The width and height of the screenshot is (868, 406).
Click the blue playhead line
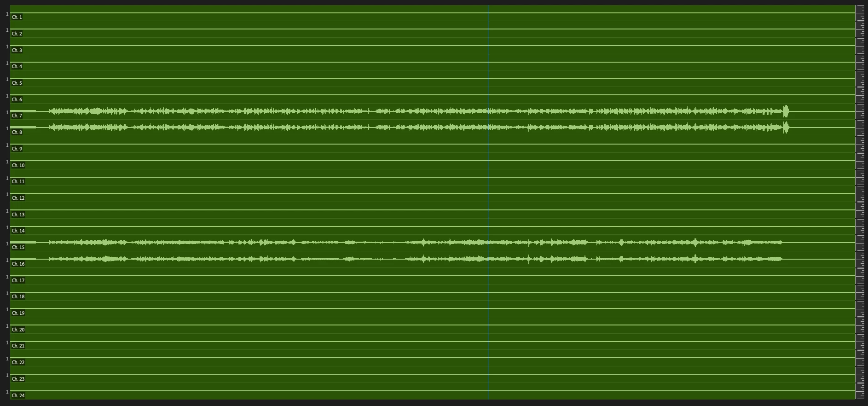tap(488, 203)
